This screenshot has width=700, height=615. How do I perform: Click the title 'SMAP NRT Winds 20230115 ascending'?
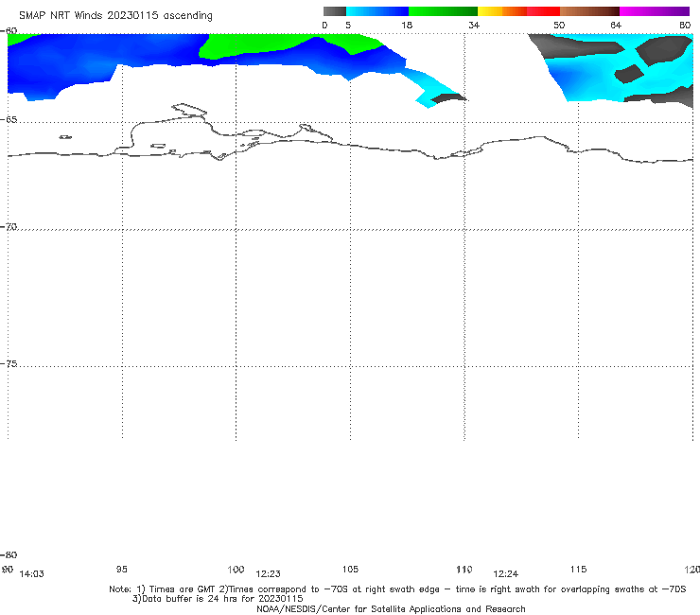115,15
